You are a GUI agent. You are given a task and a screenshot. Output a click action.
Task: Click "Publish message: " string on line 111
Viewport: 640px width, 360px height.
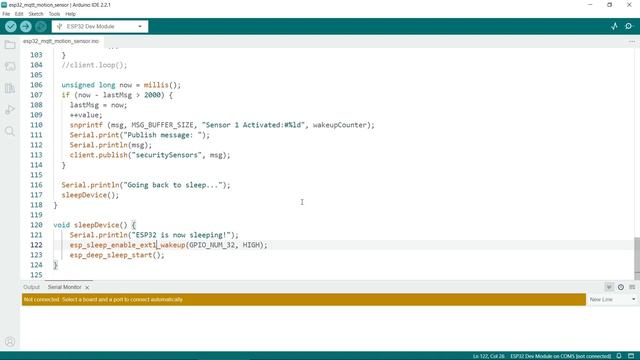point(162,135)
